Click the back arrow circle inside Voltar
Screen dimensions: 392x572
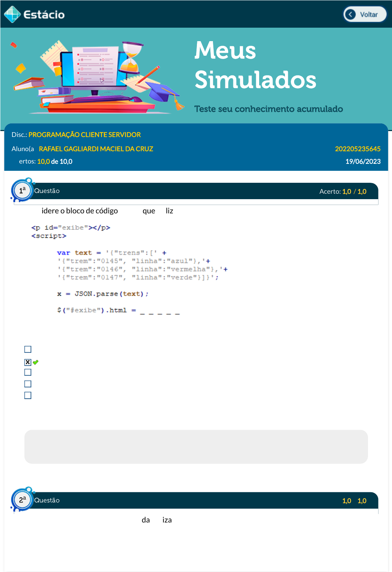(x=351, y=15)
